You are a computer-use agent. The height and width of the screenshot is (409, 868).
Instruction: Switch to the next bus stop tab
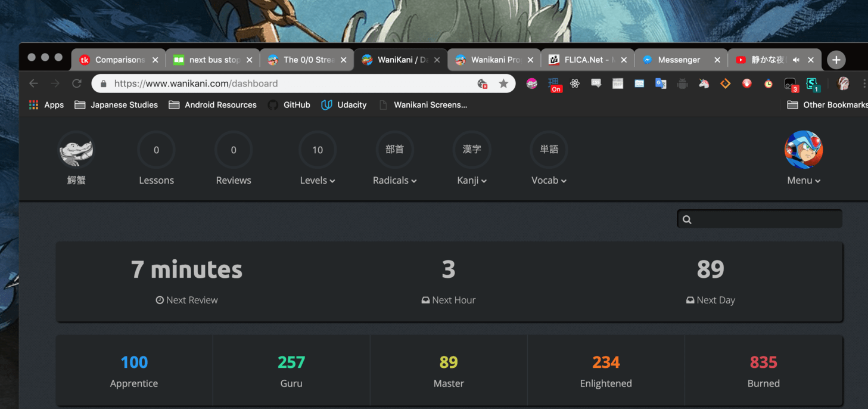pyautogui.click(x=212, y=60)
